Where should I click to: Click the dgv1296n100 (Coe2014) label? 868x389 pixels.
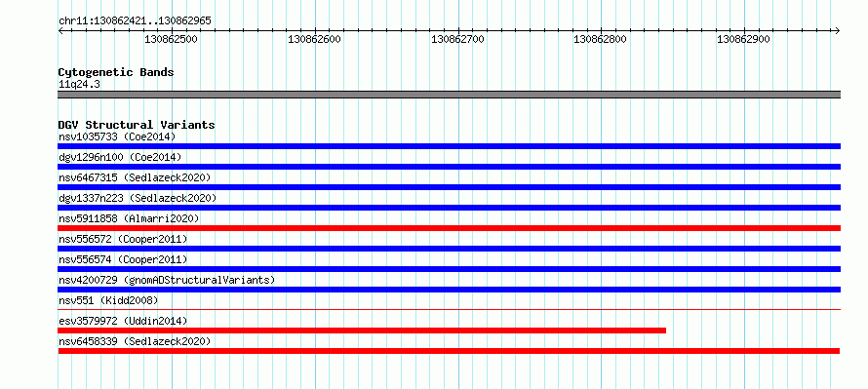tap(120, 157)
